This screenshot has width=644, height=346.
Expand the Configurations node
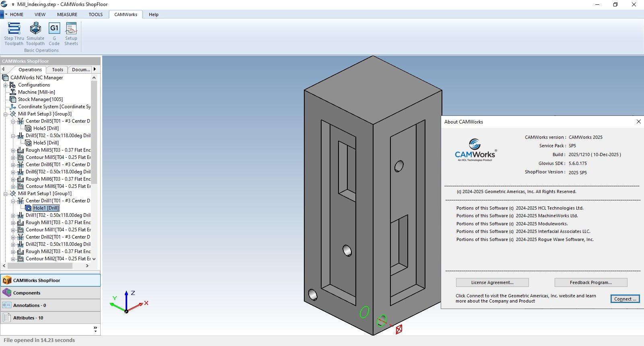click(x=5, y=85)
